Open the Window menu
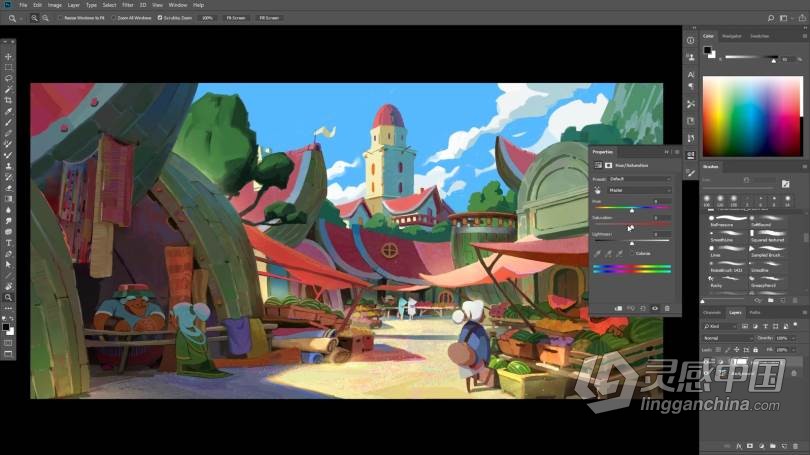This screenshot has height=455, width=810. pyautogui.click(x=178, y=5)
